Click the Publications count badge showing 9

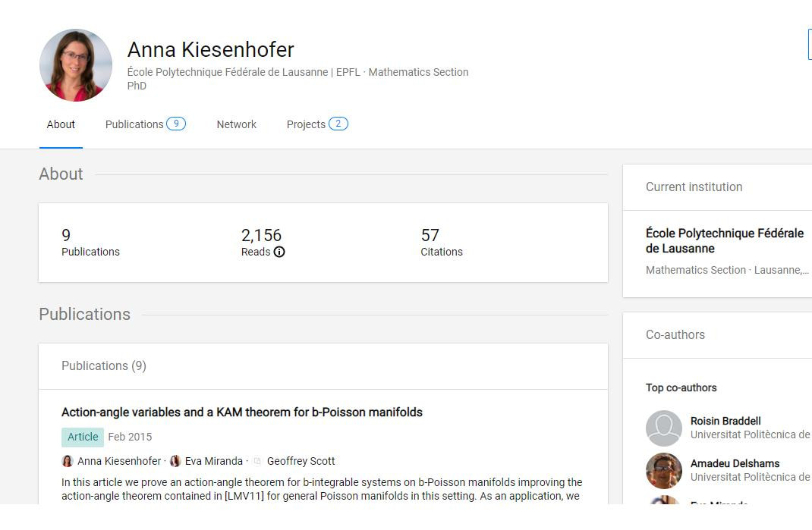tap(176, 124)
